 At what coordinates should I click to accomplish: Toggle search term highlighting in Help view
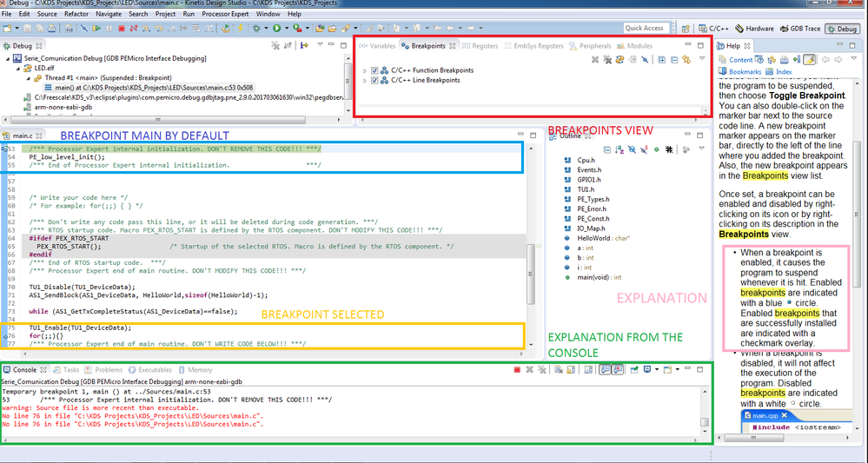(x=809, y=60)
